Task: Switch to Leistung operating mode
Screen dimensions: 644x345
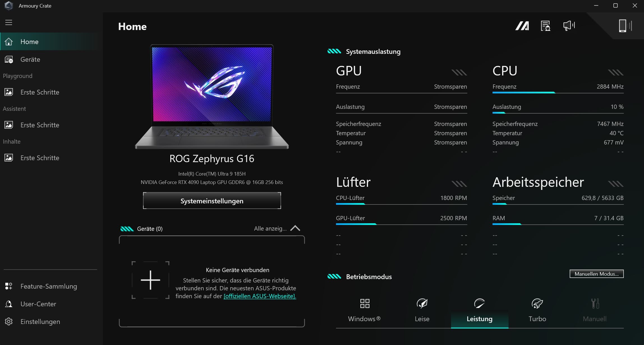Action: pos(479,319)
